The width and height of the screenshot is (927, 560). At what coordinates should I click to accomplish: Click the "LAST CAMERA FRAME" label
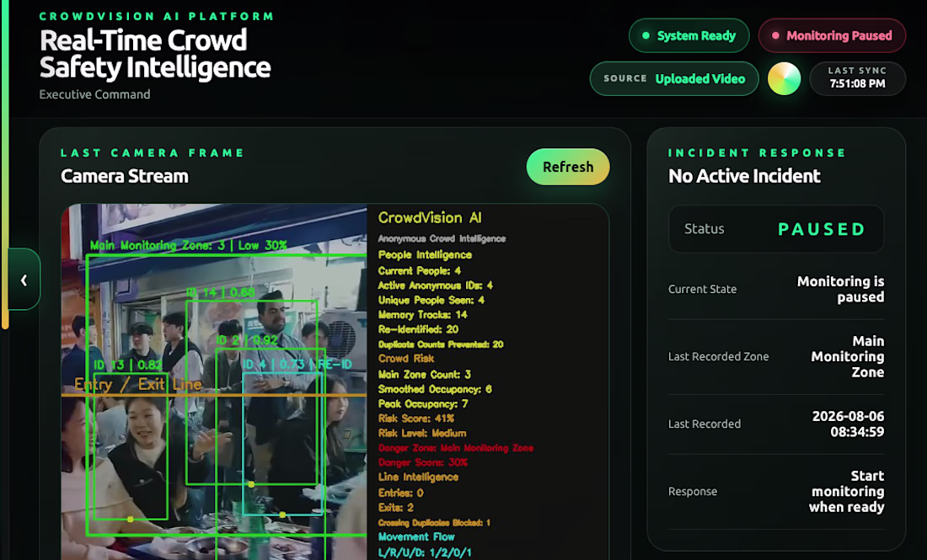click(x=153, y=153)
